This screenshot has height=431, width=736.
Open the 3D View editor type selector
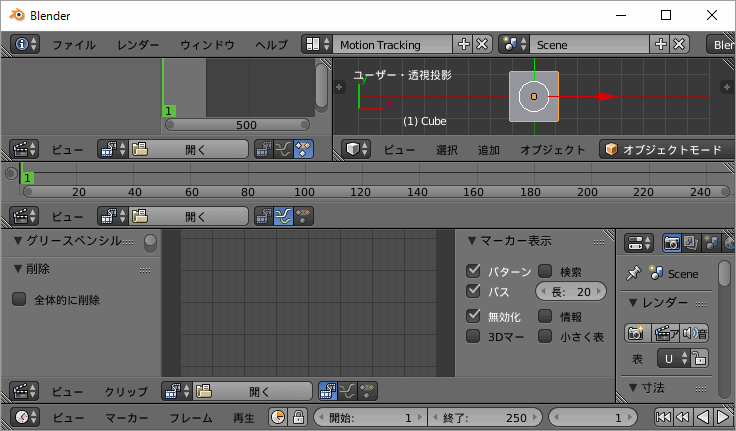[x=356, y=149]
